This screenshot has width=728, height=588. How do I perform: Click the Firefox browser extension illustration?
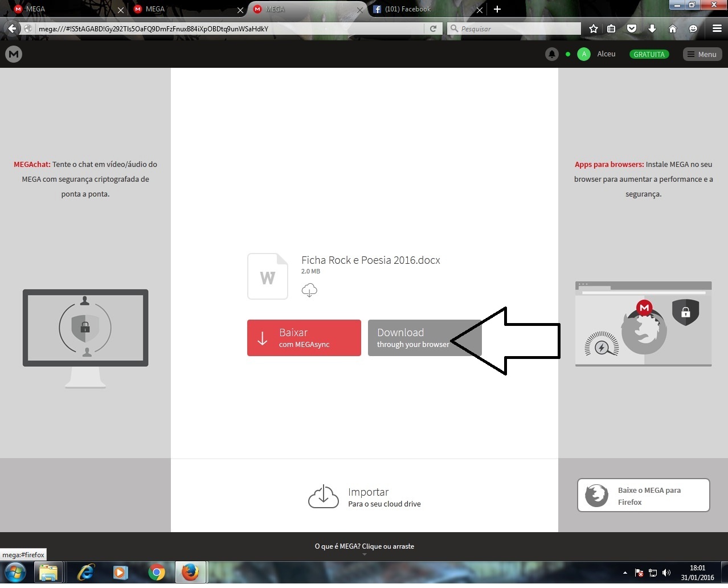pos(644,324)
